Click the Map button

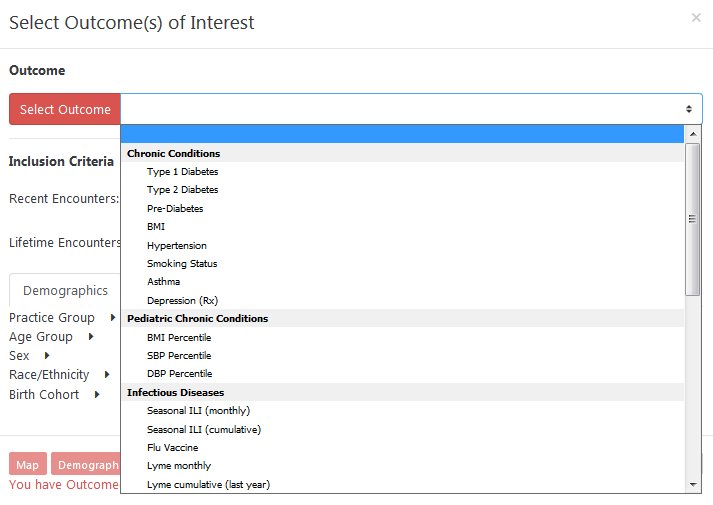point(28,464)
